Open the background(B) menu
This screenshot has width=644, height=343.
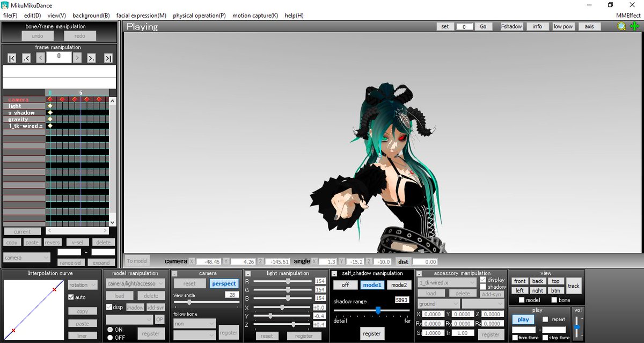coord(91,16)
